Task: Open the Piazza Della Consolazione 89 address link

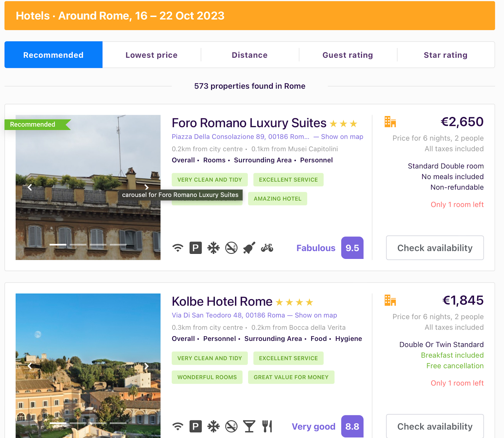Action: click(x=241, y=137)
